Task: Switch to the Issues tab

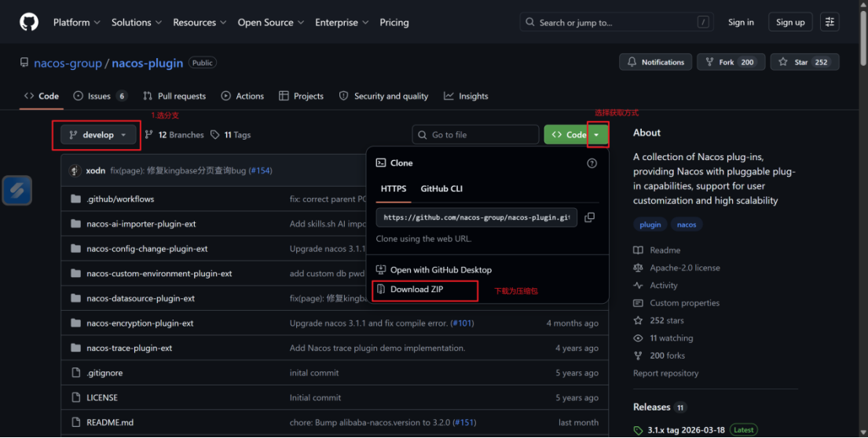Action: (x=101, y=97)
